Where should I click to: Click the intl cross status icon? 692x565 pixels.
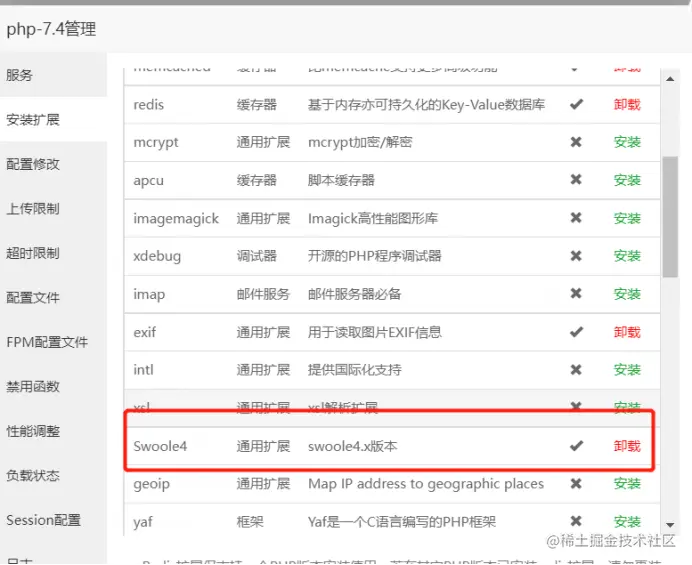tap(576, 369)
